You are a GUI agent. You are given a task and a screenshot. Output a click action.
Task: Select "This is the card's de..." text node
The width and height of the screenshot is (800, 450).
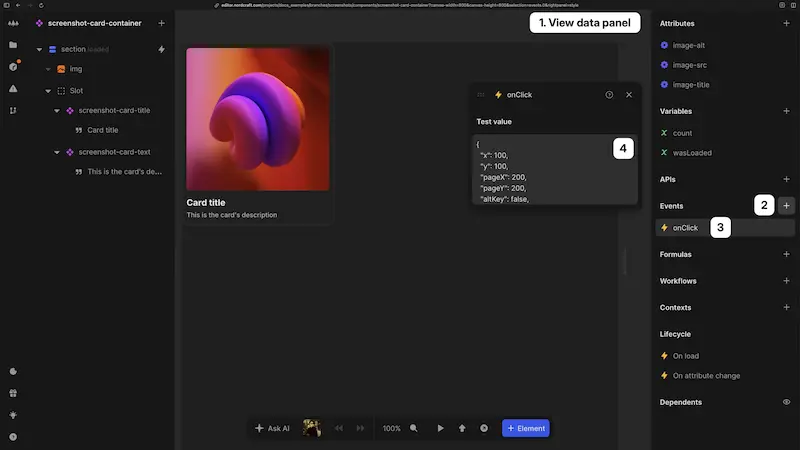pos(124,172)
